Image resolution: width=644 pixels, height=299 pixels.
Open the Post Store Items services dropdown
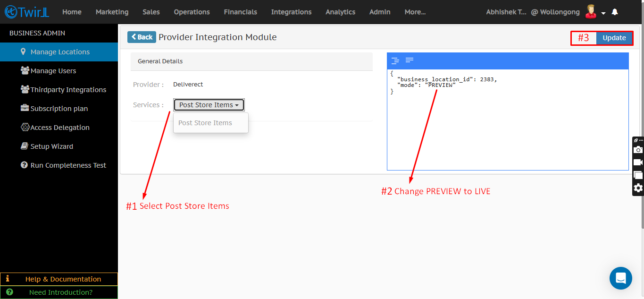(209, 105)
